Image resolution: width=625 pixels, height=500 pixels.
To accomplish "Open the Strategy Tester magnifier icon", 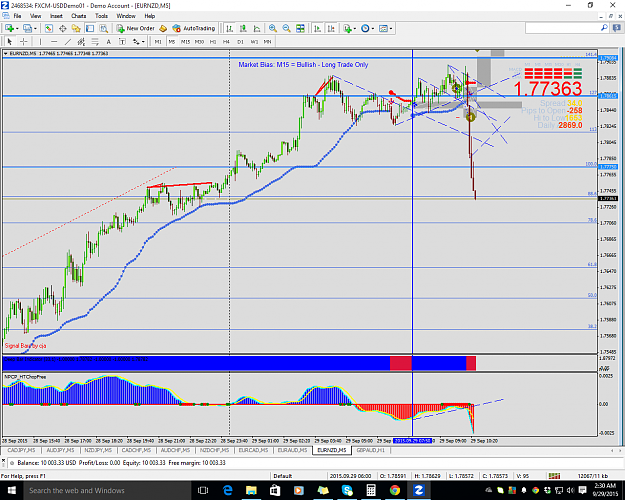I will (104, 28).
